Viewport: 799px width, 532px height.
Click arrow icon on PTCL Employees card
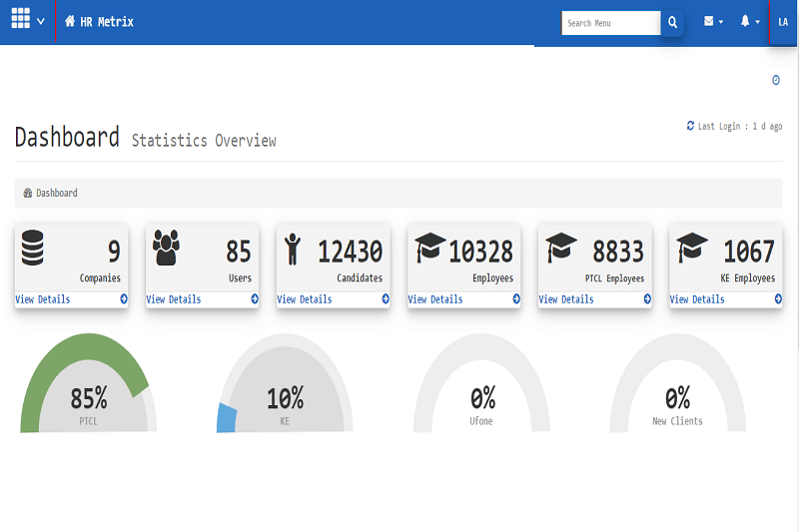coord(646,298)
